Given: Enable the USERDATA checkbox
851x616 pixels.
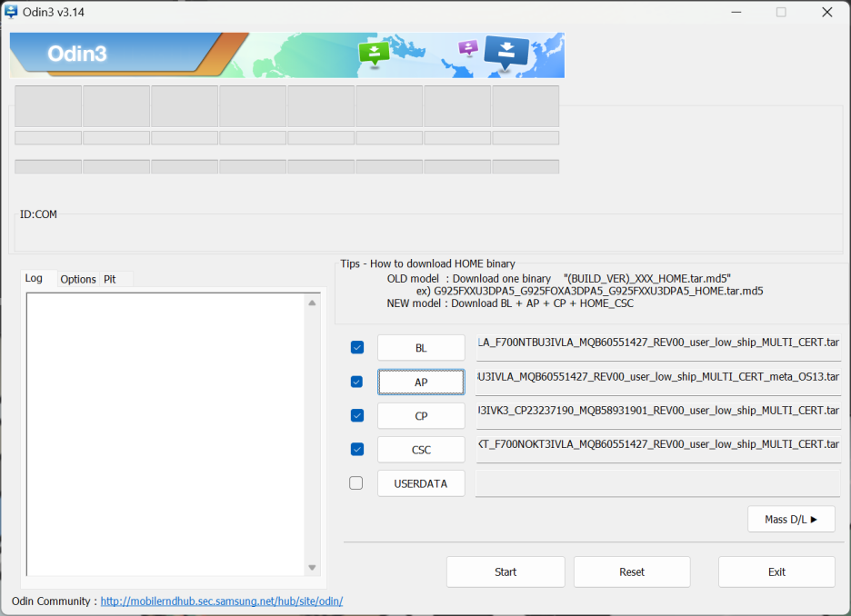Looking at the screenshot, I should (x=356, y=482).
